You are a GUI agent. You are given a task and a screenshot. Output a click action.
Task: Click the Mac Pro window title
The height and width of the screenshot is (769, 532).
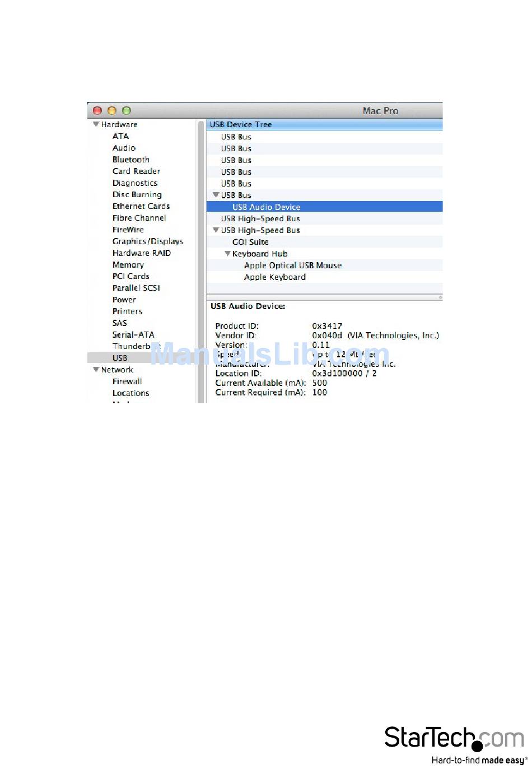coord(381,110)
